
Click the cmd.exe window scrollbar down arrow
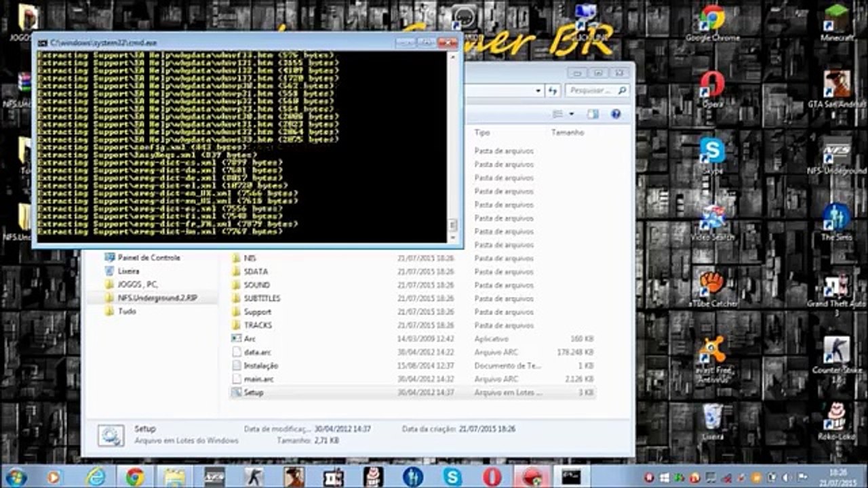453,237
